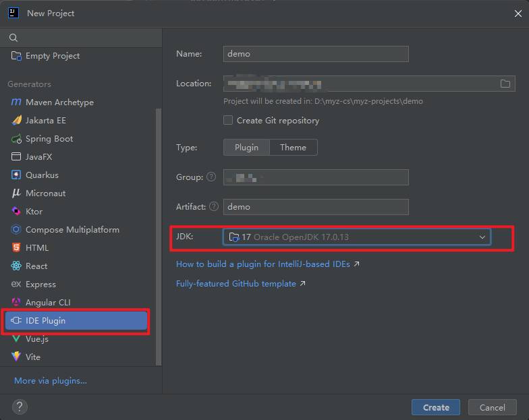Open dialog help question mark button
529x420 pixels.
pos(20,407)
